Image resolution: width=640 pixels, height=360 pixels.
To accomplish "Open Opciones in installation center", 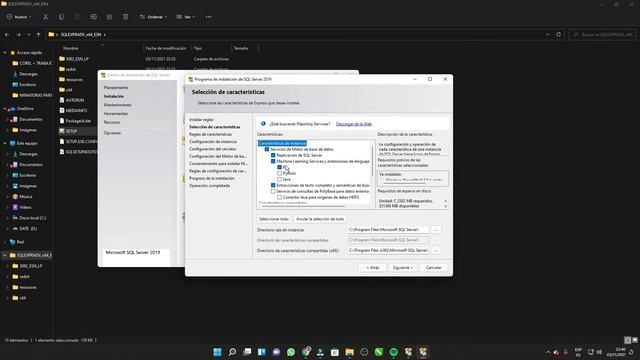I will pos(112,133).
